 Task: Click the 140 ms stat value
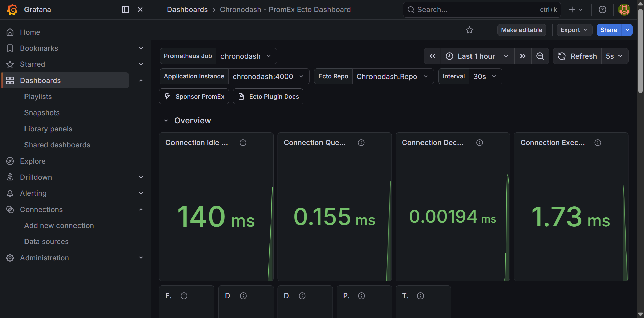[216, 217]
